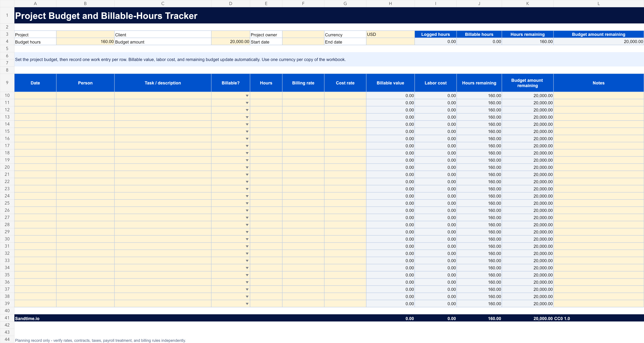
Task: Open the Billable? dropdown in row 10
Action: (247, 96)
